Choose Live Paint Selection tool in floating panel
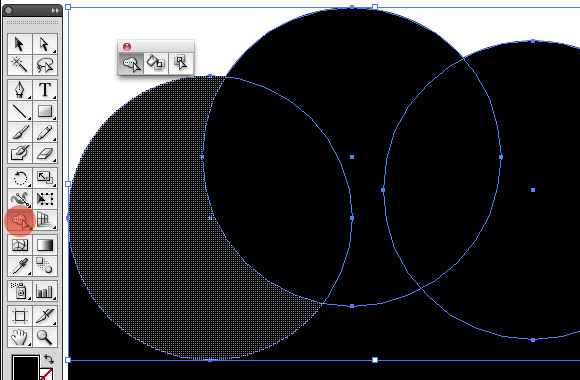 tap(181, 63)
